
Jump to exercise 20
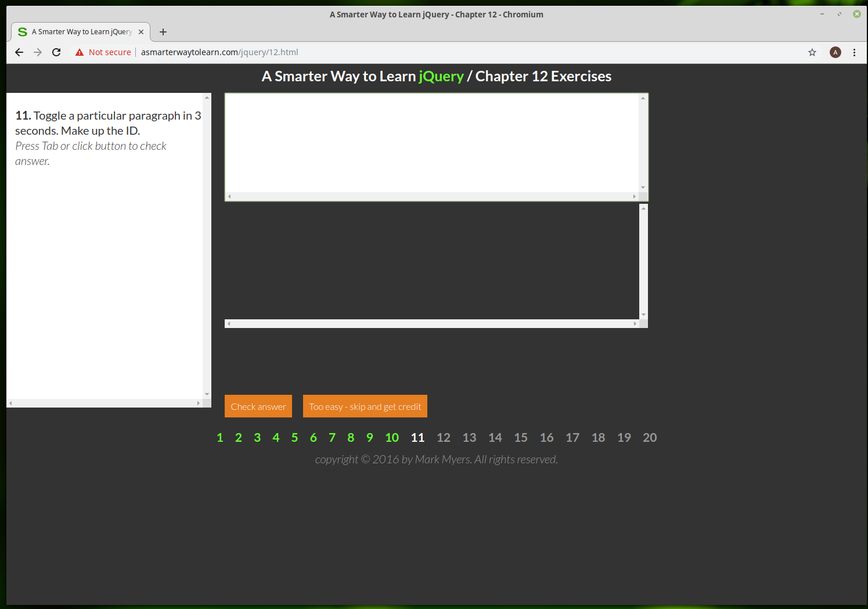pyautogui.click(x=650, y=438)
